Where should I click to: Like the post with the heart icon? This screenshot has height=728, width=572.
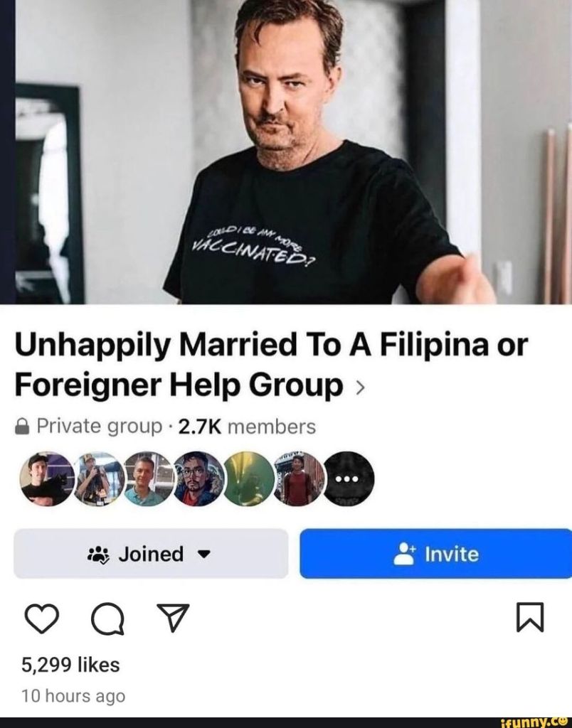click(x=42, y=619)
